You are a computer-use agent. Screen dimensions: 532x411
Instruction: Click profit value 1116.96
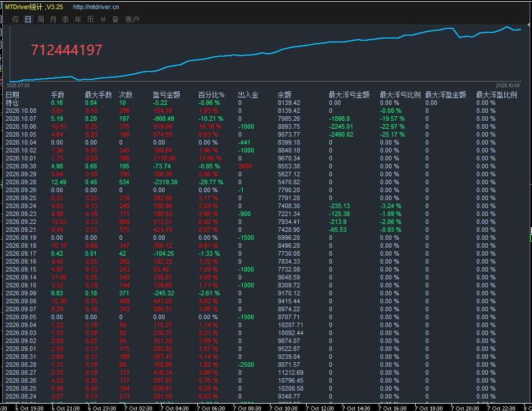164,158
